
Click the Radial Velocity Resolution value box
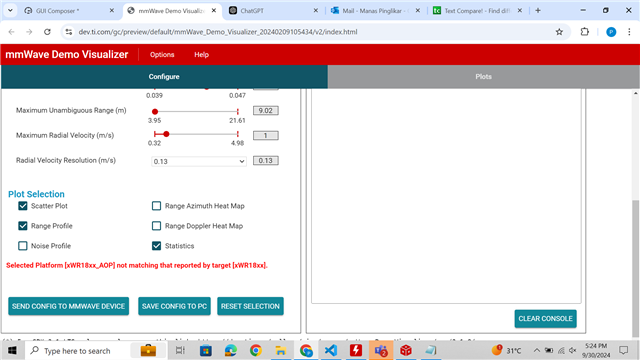[x=266, y=161]
